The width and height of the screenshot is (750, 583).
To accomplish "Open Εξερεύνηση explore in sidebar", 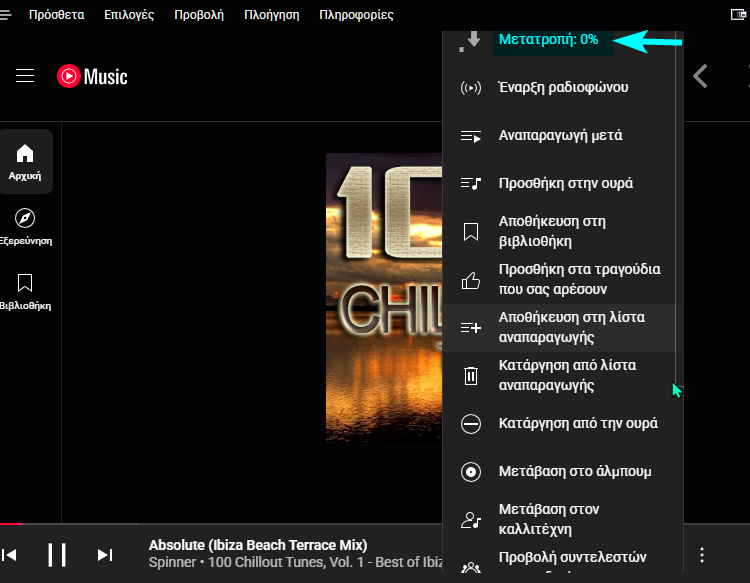I will [x=25, y=227].
